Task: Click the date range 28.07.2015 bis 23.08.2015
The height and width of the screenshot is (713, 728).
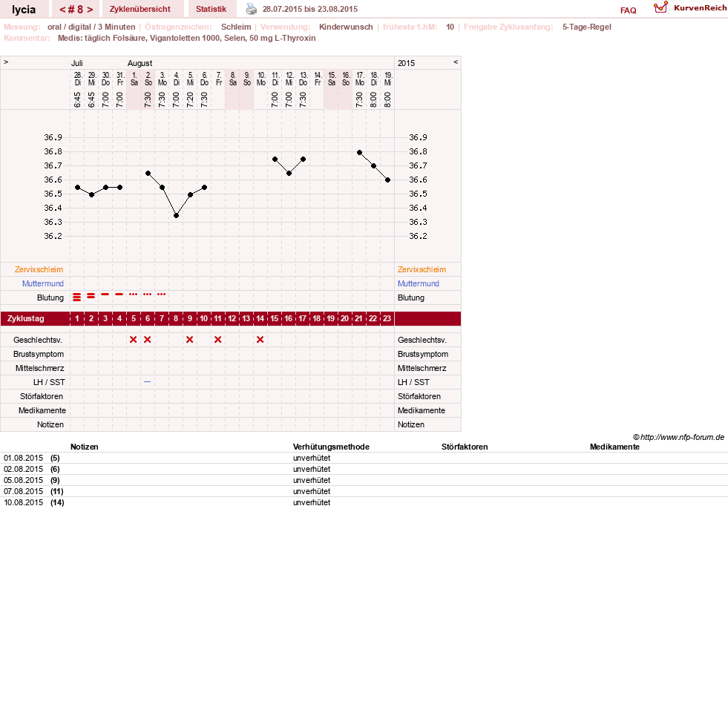Action: click(x=310, y=10)
